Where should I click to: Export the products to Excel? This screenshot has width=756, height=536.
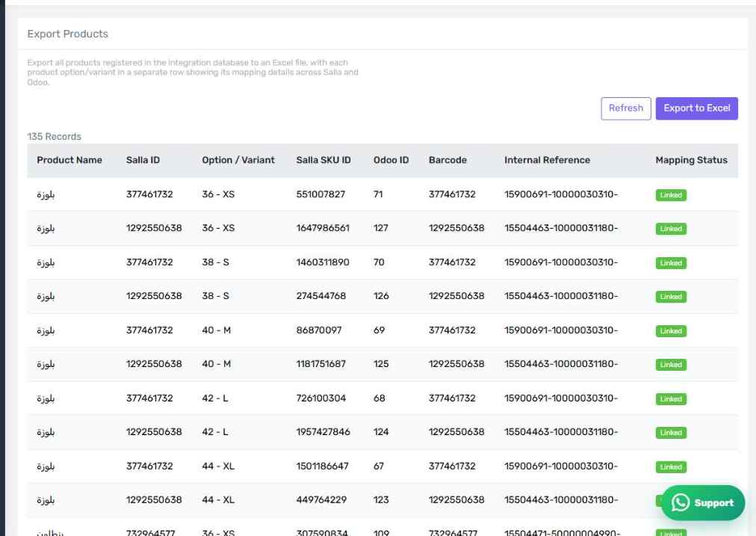coord(697,108)
